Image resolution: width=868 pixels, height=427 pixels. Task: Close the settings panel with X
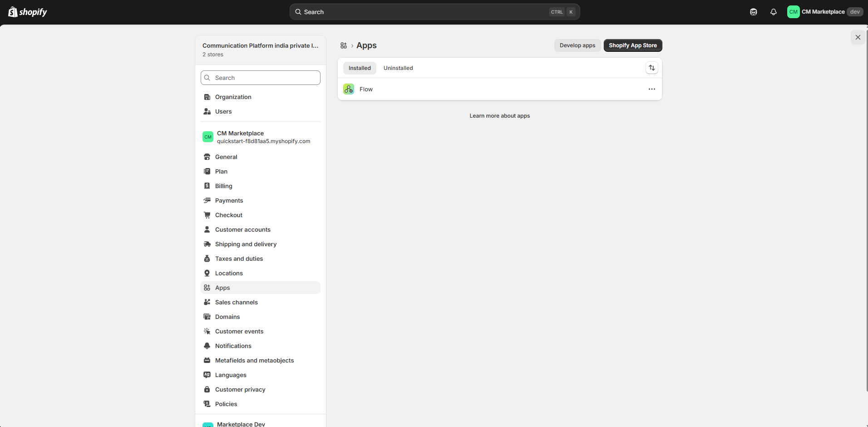tap(858, 37)
